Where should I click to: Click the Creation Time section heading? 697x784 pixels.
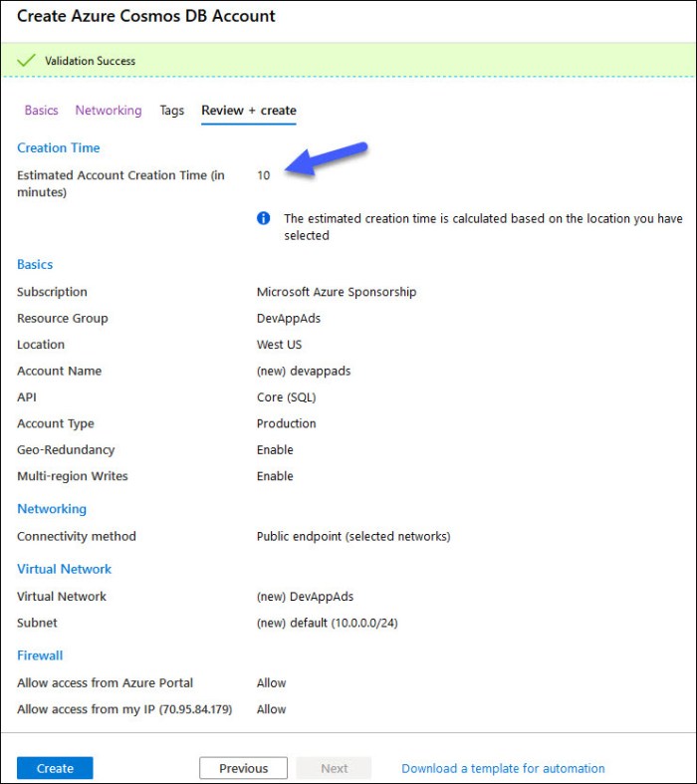(x=59, y=148)
